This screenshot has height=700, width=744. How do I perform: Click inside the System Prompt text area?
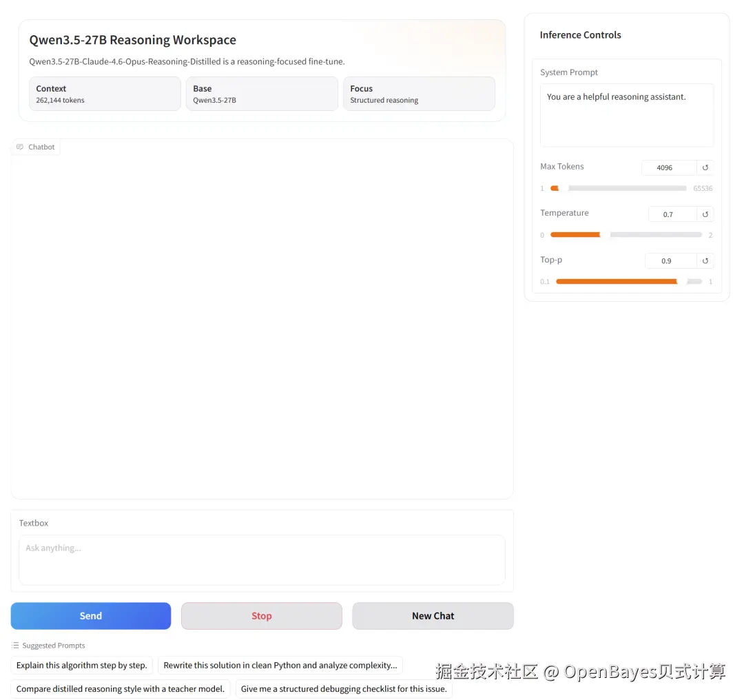626,115
